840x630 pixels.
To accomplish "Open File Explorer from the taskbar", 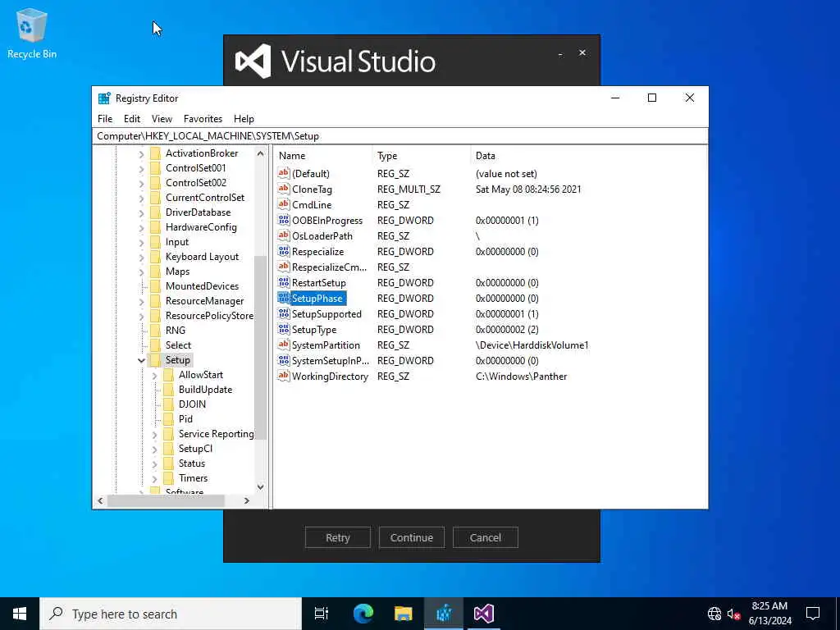I will (403, 614).
